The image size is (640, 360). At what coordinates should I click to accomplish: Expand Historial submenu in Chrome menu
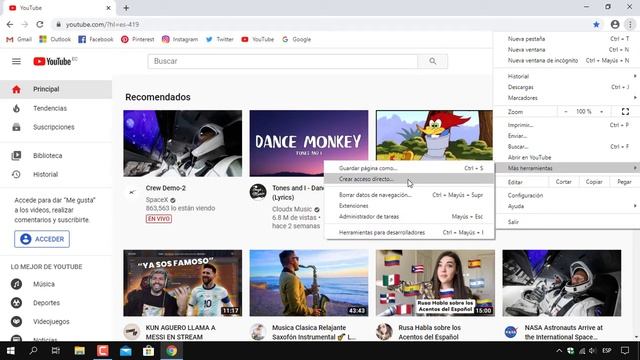click(567, 76)
